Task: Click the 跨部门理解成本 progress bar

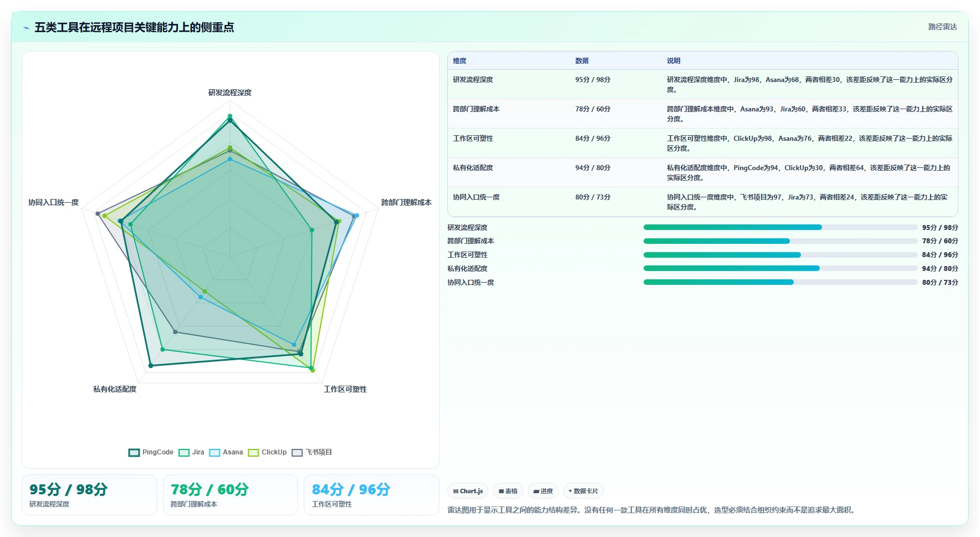Action: tap(780, 241)
